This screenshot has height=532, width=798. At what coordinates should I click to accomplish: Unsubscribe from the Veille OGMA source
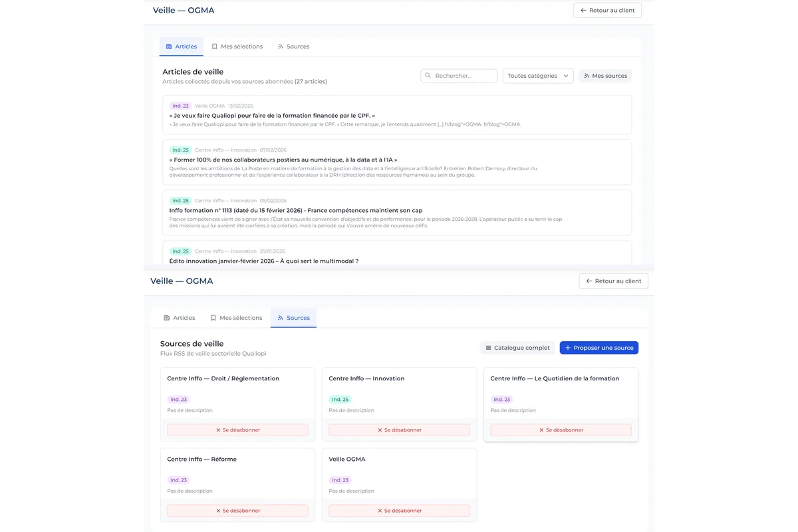coord(398,510)
